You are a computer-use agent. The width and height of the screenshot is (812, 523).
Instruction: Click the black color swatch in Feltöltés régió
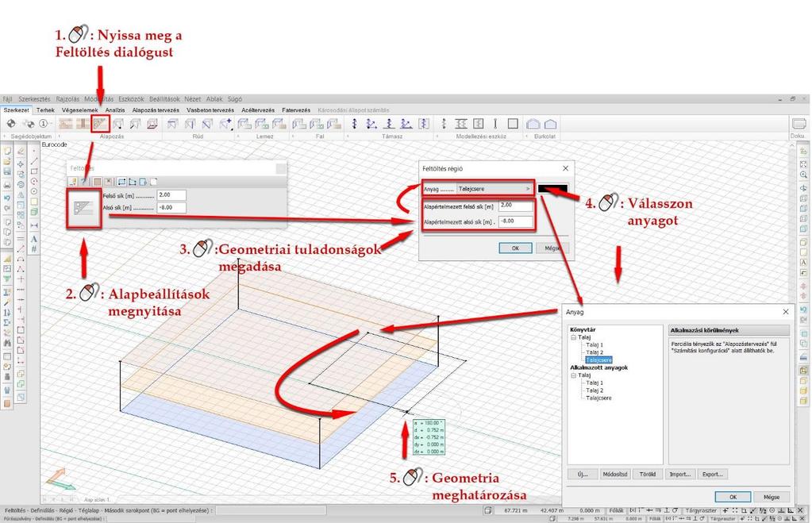[x=553, y=189]
